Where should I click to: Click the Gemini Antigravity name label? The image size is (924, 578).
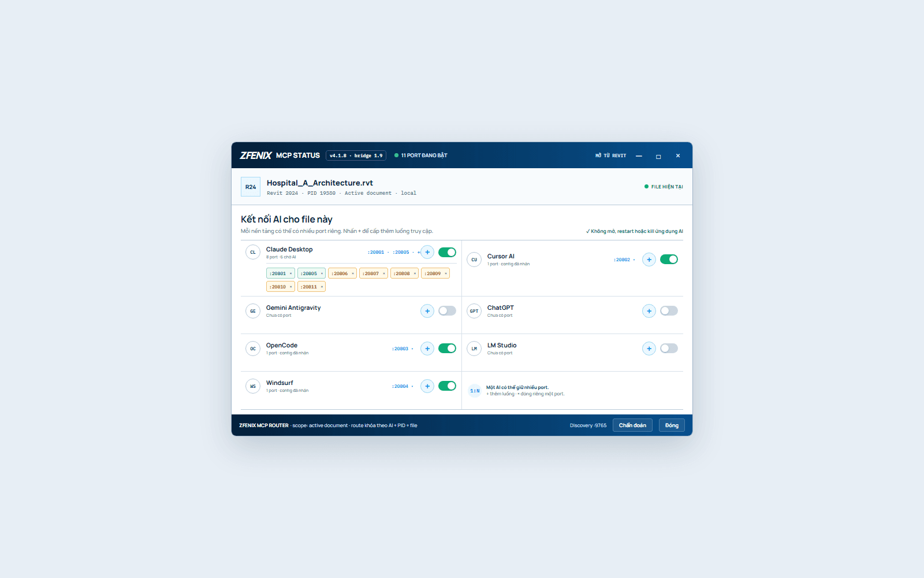[293, 307]
